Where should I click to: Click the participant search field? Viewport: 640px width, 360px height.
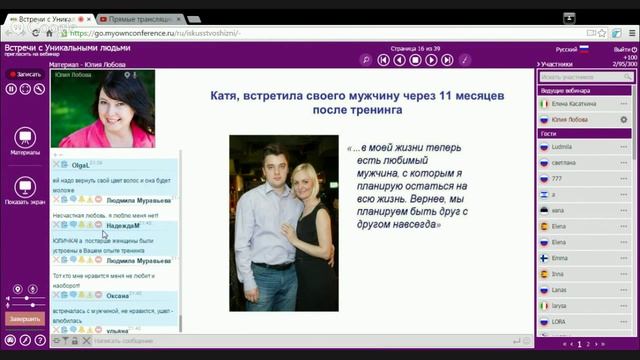pos(586,77)
